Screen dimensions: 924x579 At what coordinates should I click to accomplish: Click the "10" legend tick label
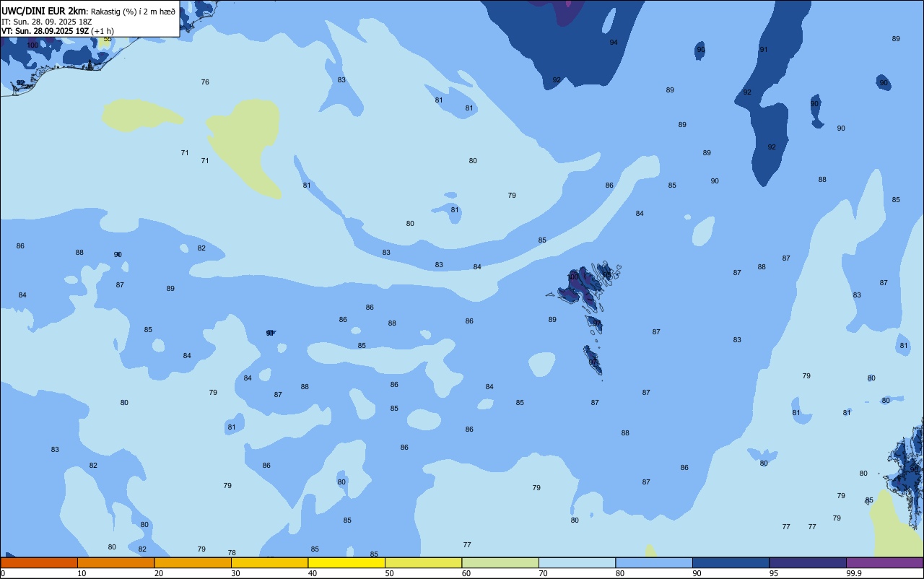point(82,573)
